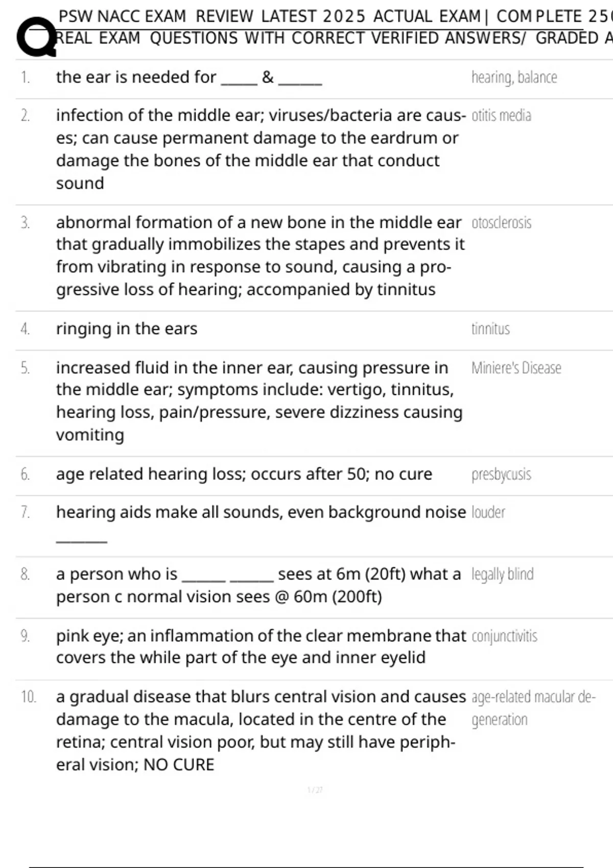Click the 'ringing in the ears' question

[x=127, y=329]
